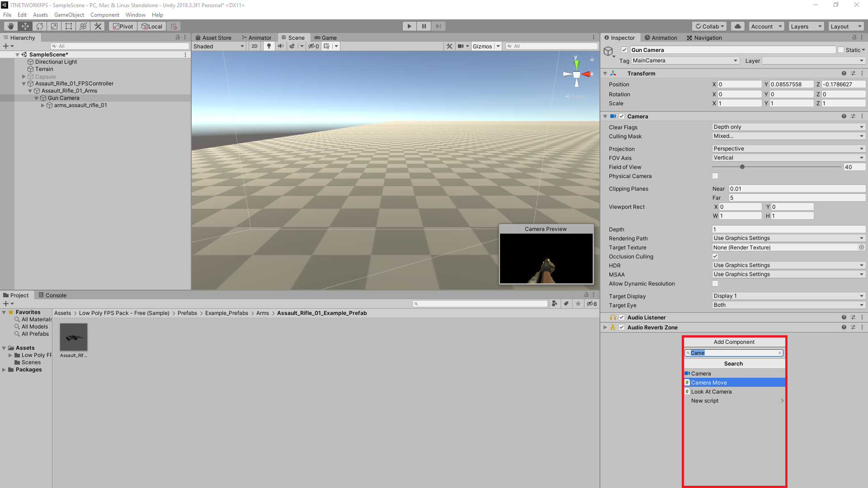This screenshot has height=488, width=868.
Task: Disable the Occlusion Culling checkbox
Action: pyautogui.click(x=715, y=256)
